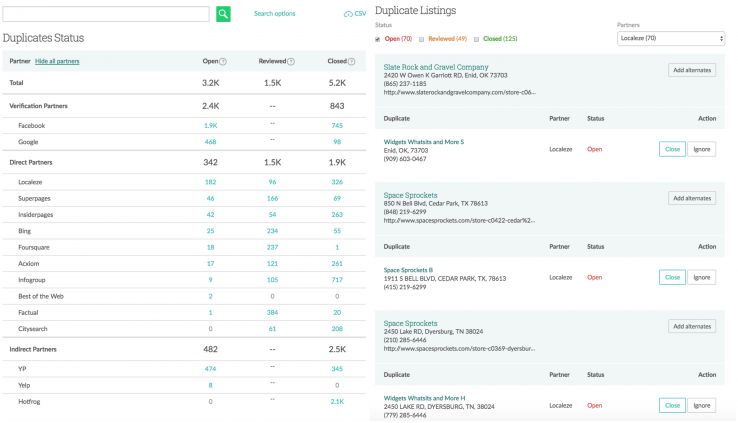
Task: Collapse partners with Hide all partners link
Action: pyautogui.click(x=57, y=61)
